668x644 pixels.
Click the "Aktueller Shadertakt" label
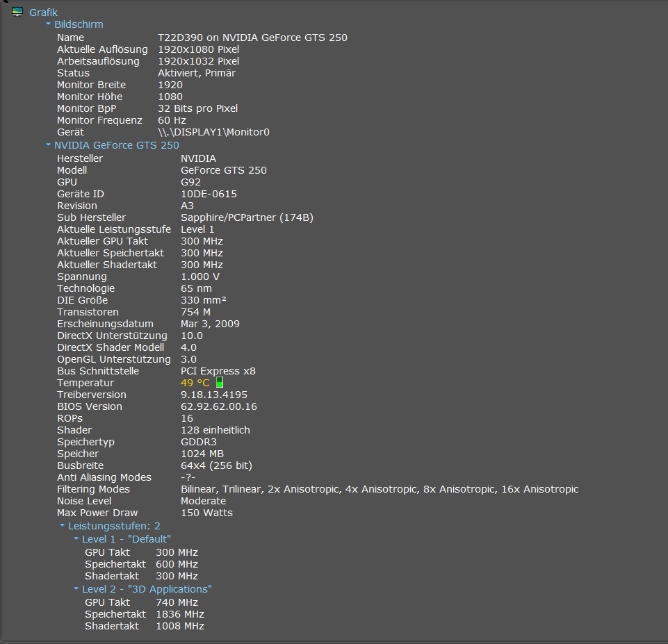tap(107, 265)
